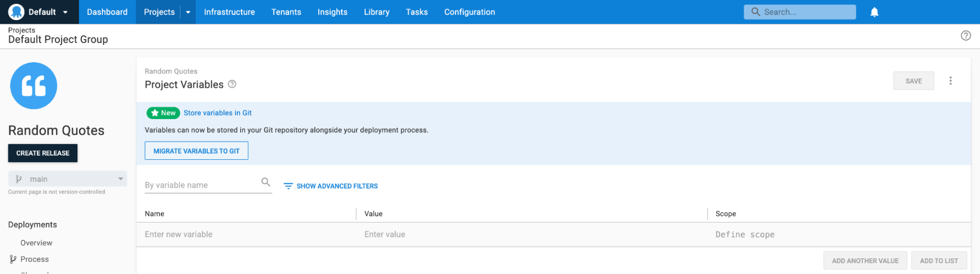This screenshot has width=980, height=274.
Task: Click the magnifier icon in top search
Action: click(x=755, y=12)
